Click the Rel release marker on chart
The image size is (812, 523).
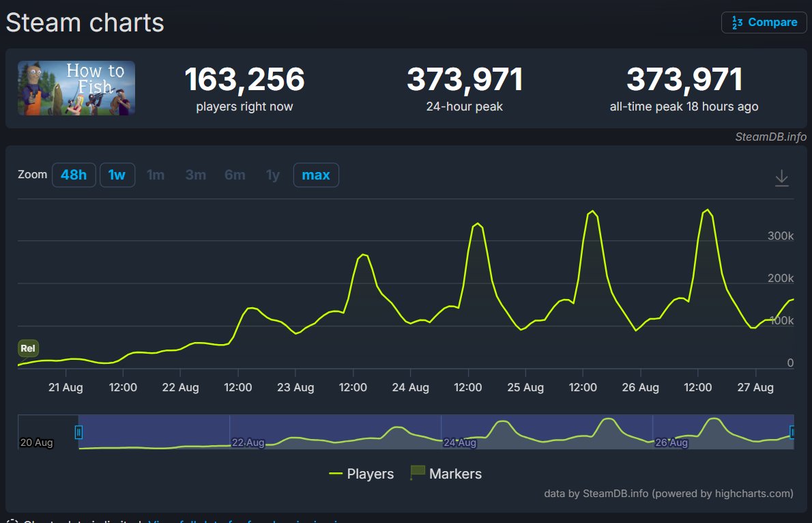point(28,348)
